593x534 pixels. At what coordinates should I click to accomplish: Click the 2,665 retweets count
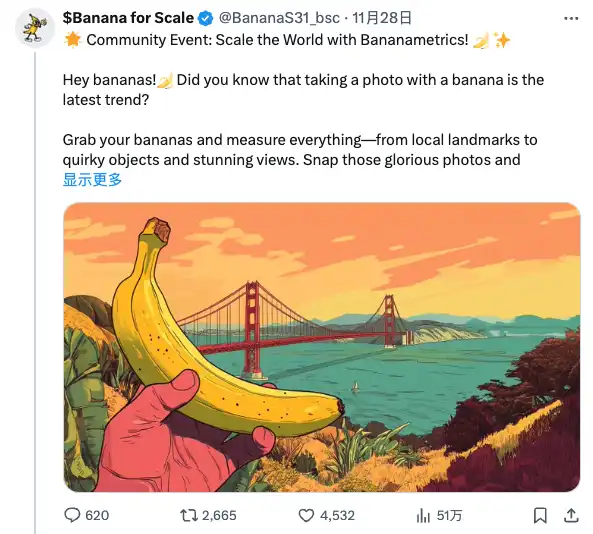click(x=219, y=515)
